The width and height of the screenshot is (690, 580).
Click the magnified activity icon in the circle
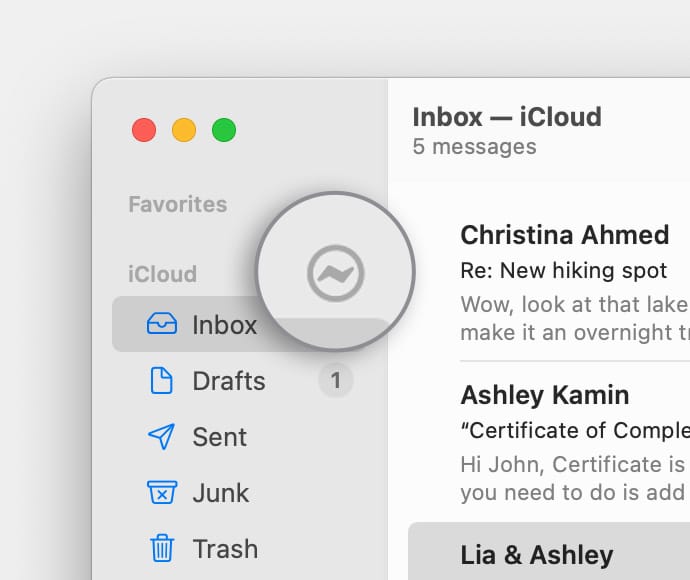(335, 272)
